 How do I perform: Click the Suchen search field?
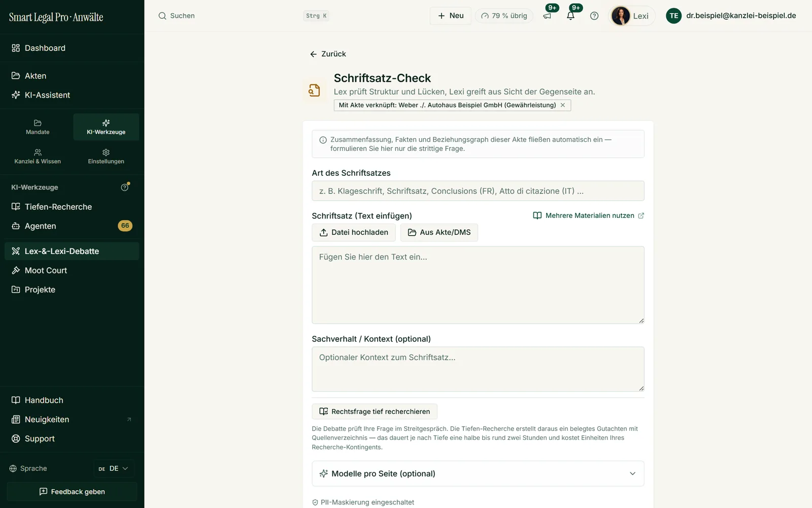(244, 16)
